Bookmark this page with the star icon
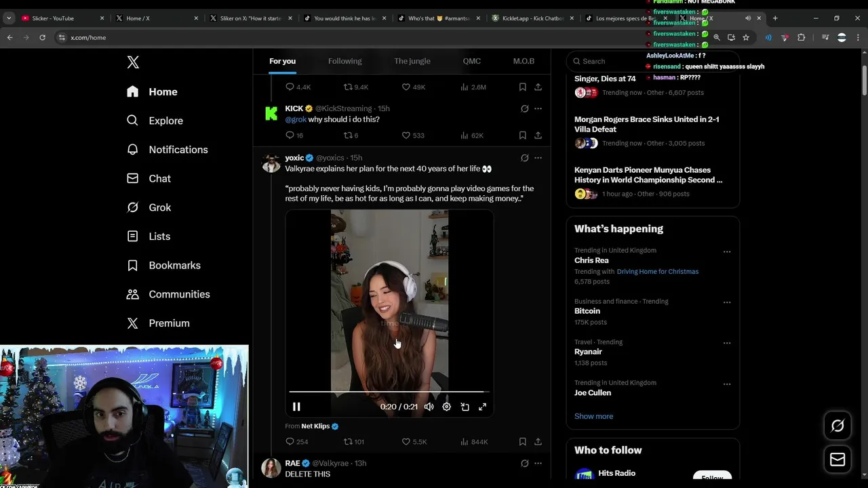 coord(746,37)
